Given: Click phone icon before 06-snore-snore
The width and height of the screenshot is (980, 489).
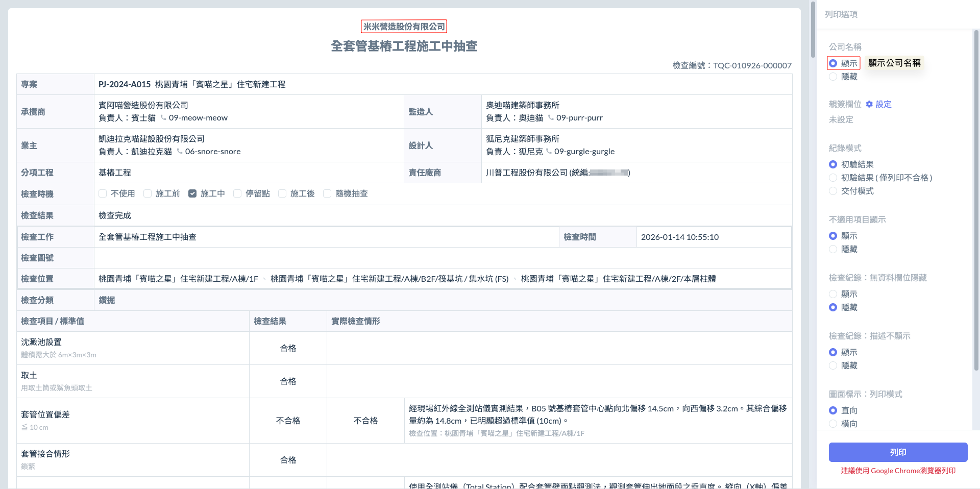Looking at the screenshot, I should pyautogui.click(x=180, y=151).
